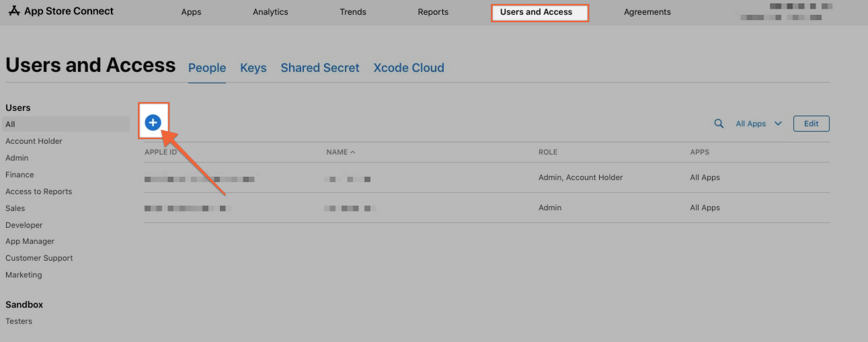Screen dimensions: 868x342
Task: Open the Reports navigation item
Action: tap(433, 12)
